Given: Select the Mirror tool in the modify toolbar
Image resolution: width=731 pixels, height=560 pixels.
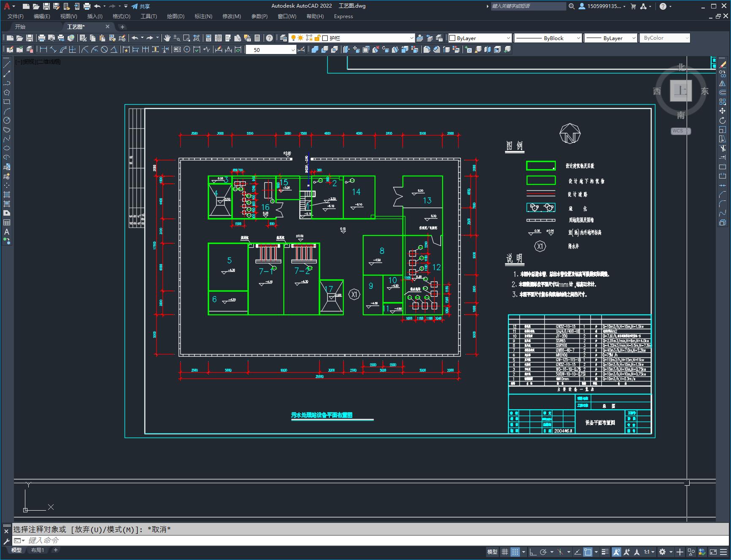Looking at the screenshot, I should 723,83.
